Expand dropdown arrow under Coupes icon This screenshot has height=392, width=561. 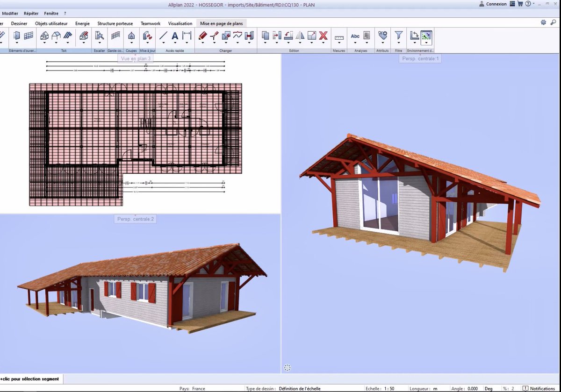131,43
